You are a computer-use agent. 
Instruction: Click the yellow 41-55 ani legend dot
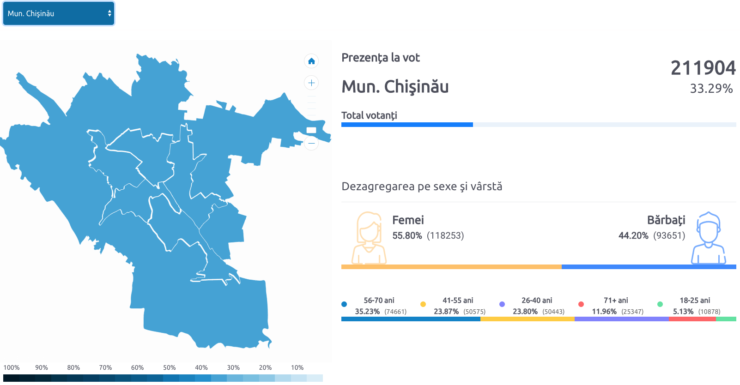(423, 304)
